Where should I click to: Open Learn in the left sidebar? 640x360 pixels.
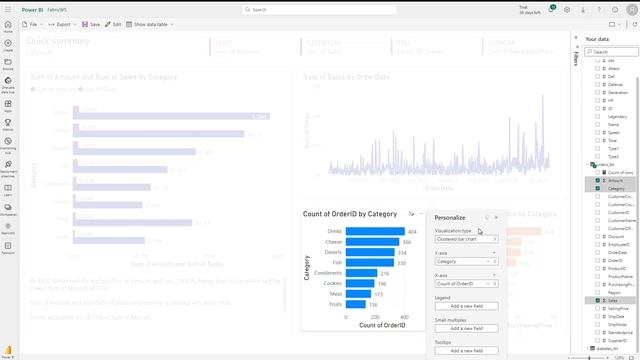point(8,190)
